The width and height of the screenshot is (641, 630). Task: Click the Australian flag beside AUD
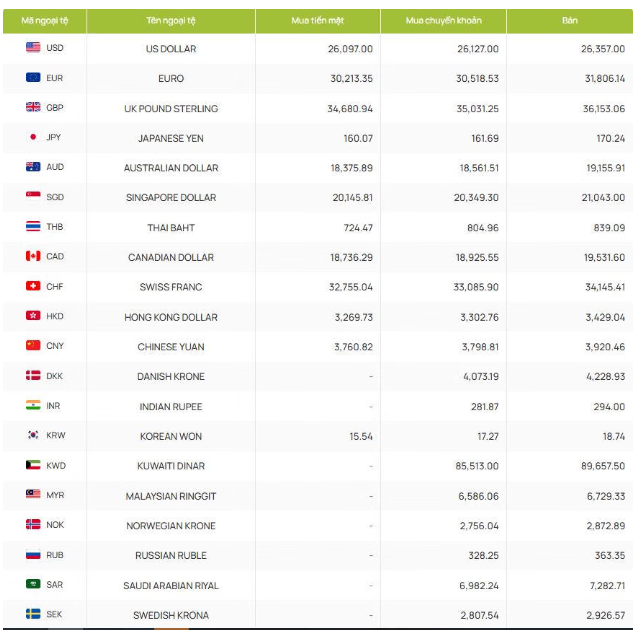33,167
